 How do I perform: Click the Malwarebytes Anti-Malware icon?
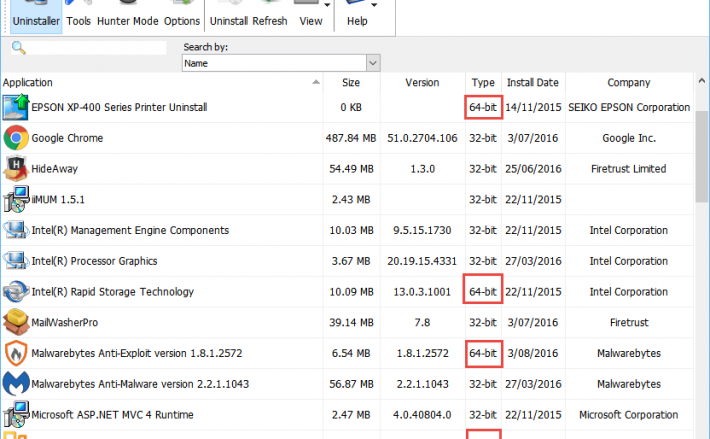(16, 384)
